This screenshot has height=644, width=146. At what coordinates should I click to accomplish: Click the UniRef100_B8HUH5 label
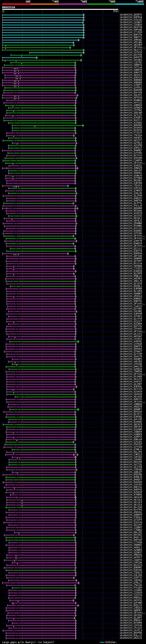coord(131,90)
